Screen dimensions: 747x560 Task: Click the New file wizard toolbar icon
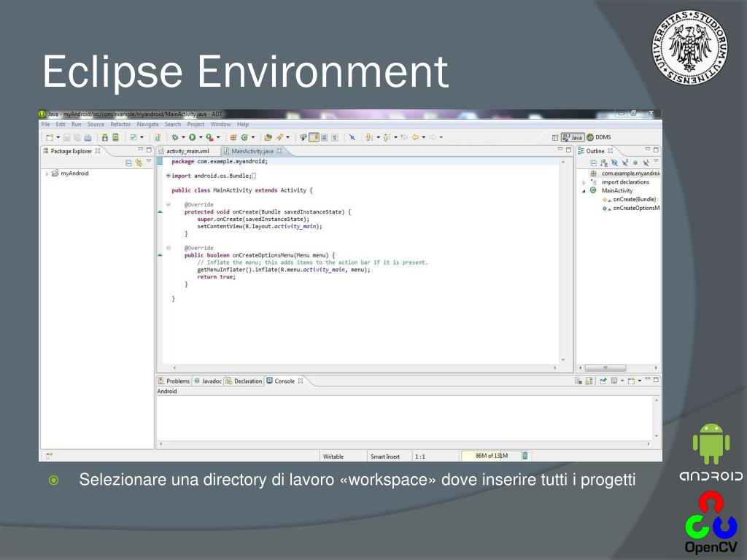50,138
